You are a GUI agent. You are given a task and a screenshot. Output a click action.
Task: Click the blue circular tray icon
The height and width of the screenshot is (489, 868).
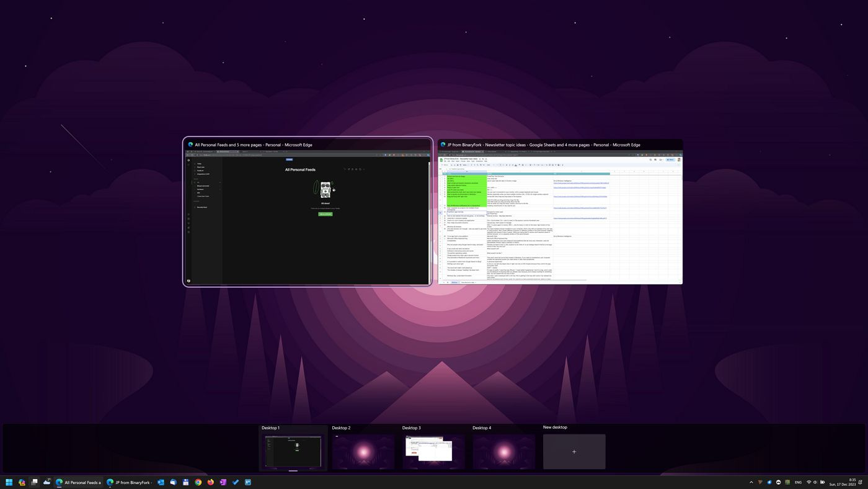769,482
